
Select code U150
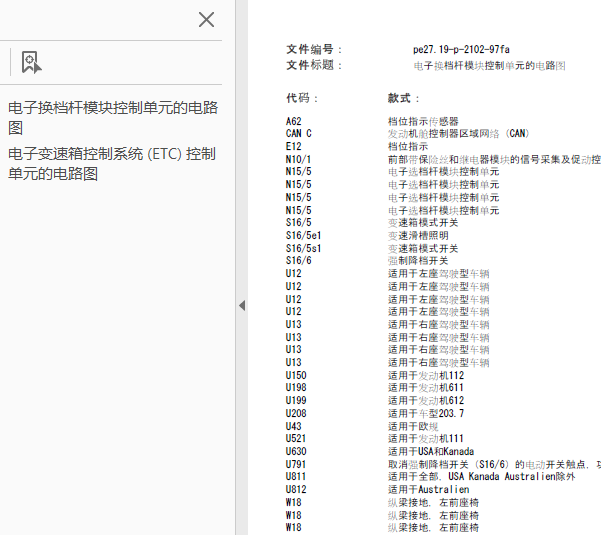pyautogui.click(x=296, y=375)
